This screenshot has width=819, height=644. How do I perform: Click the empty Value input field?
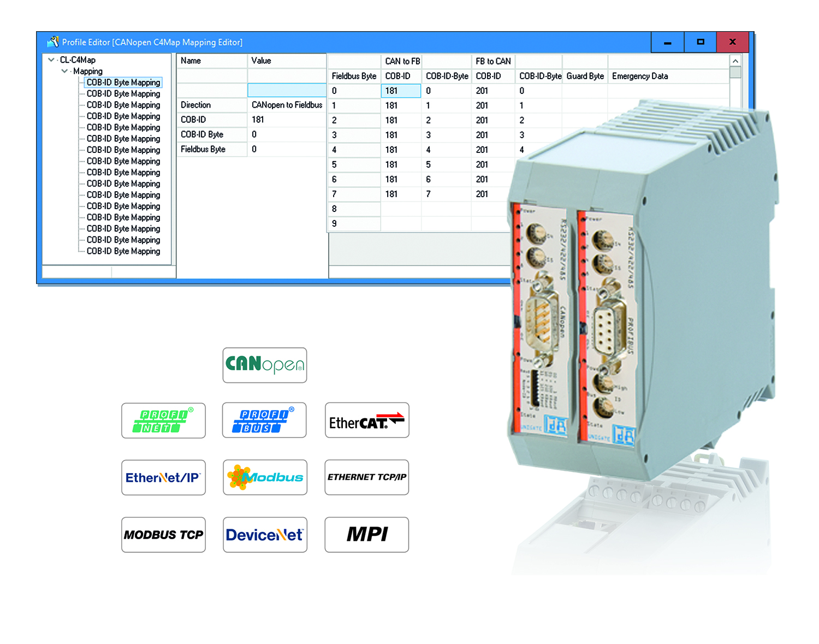(x=286, y=90)
